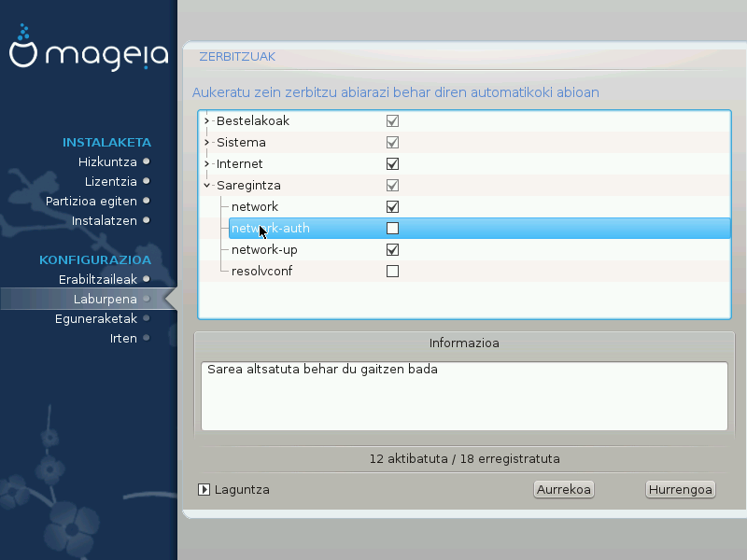Select the Bestelakoak row label

point(253,121)
